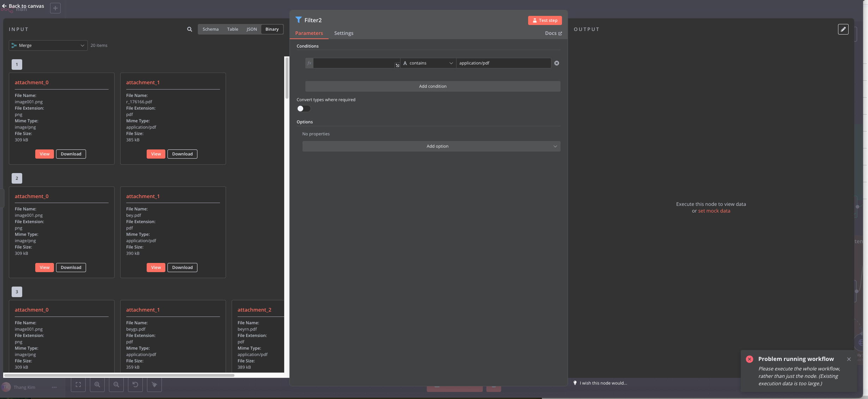Screen dimensions: 868x399
Task: Click the reset zoom arrow icon
Action: click(135, 385)
